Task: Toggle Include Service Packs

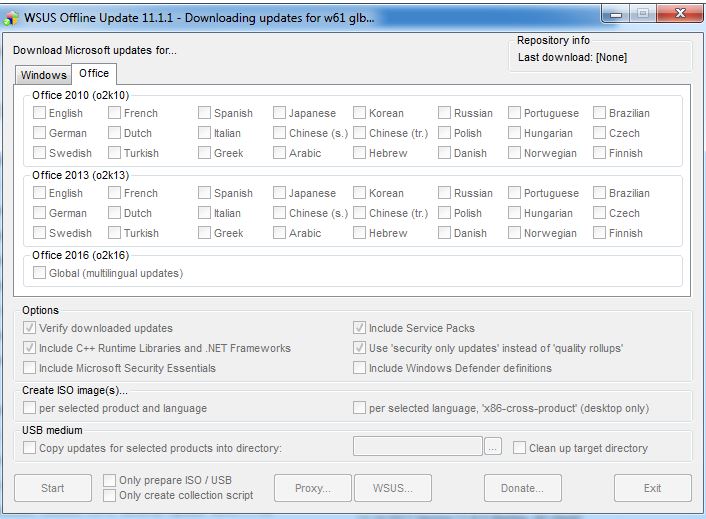Action: [x=359, y=328]
